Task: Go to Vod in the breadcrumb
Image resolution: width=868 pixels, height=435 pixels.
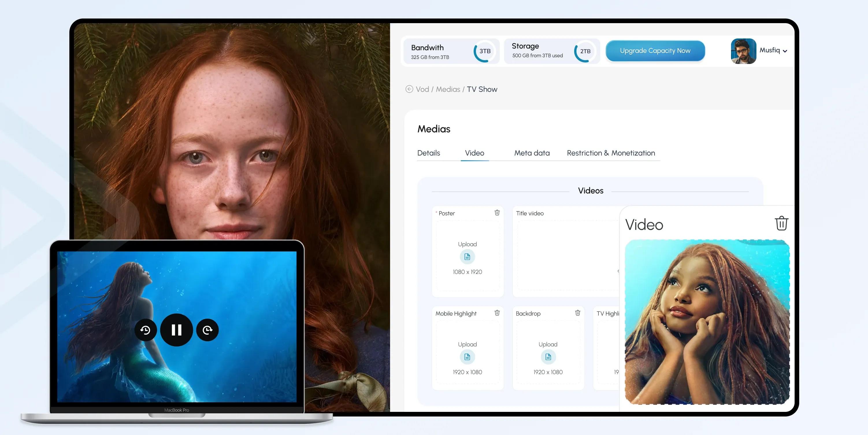Action: point(422,89)
